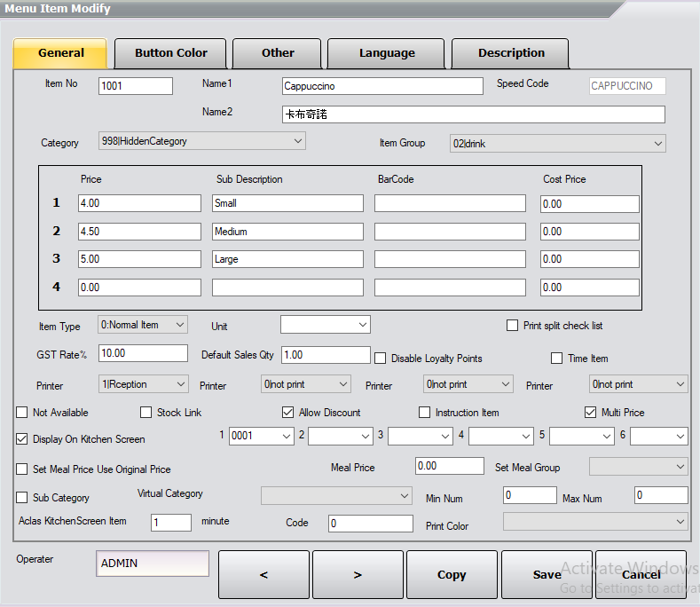
Task: Edit price 1 field showing 4.00
Action: (x=139, y=203)
